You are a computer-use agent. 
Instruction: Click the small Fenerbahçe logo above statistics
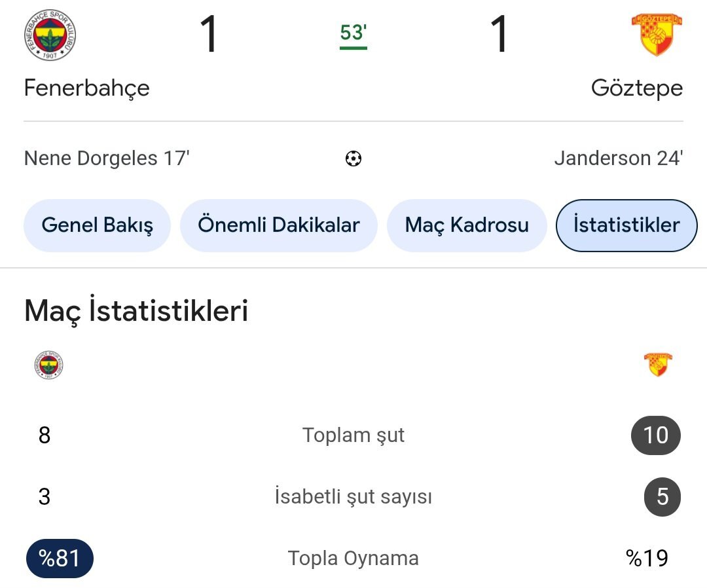tap(49, 365)
